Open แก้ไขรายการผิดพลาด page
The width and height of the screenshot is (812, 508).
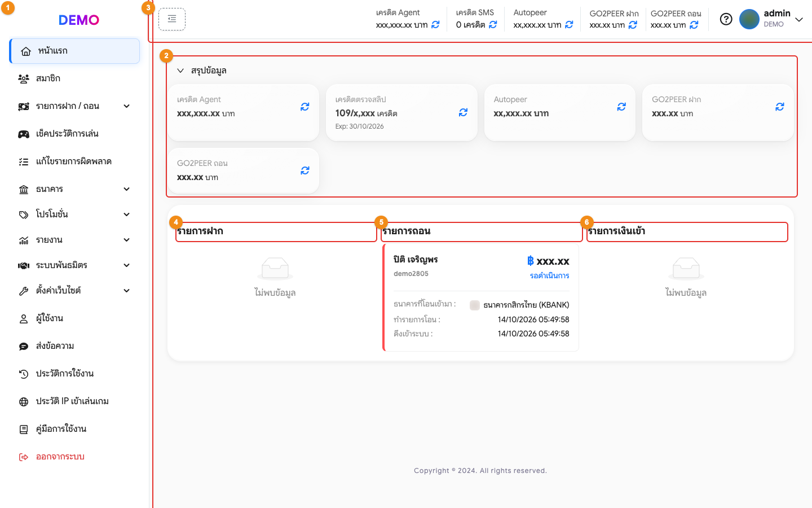[74, 161]
